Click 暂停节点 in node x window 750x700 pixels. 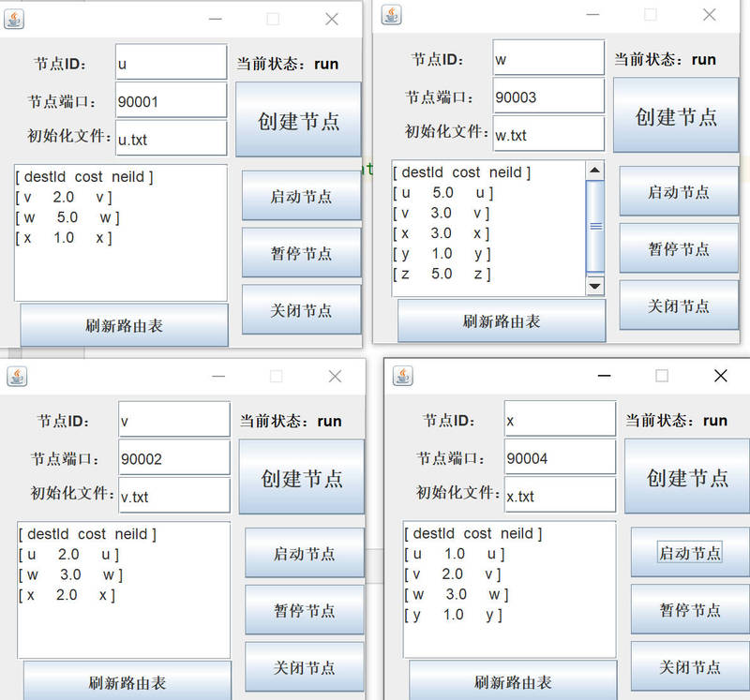pos(690,609)
